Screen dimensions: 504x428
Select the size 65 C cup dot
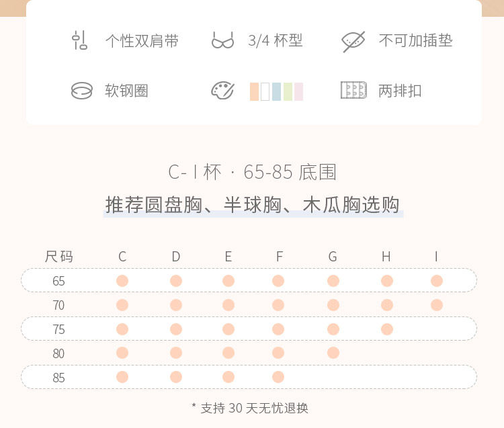(122, 280)
